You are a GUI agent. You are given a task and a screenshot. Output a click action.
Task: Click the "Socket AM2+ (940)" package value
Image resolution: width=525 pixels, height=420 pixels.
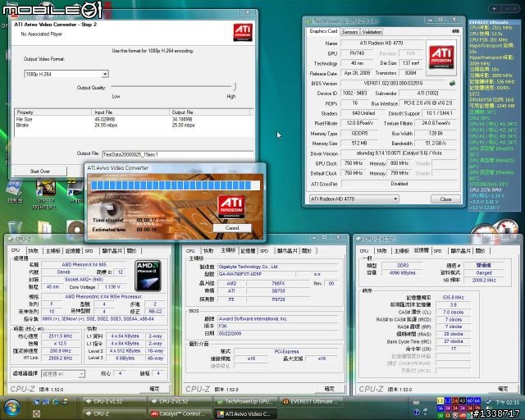click(x=84, y=280)
